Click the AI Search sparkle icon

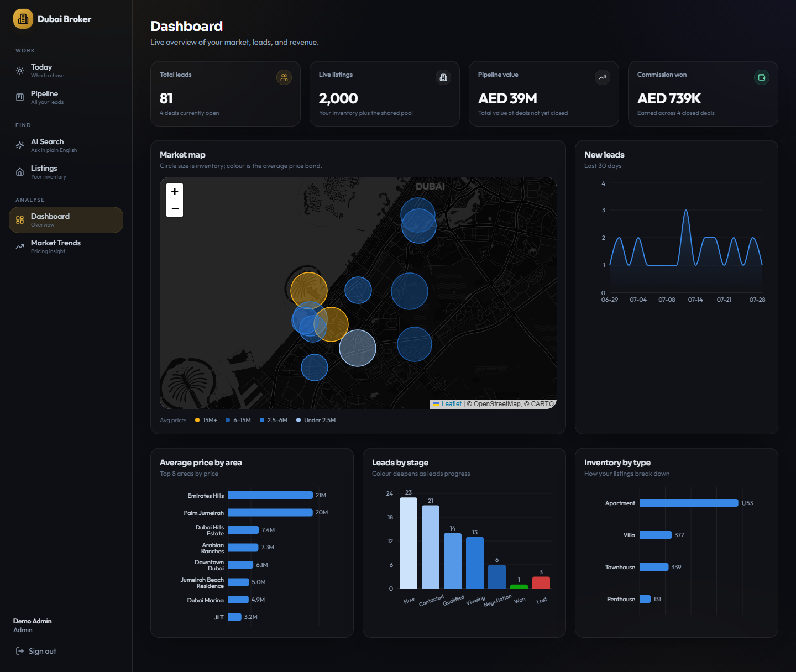[20, 145]
